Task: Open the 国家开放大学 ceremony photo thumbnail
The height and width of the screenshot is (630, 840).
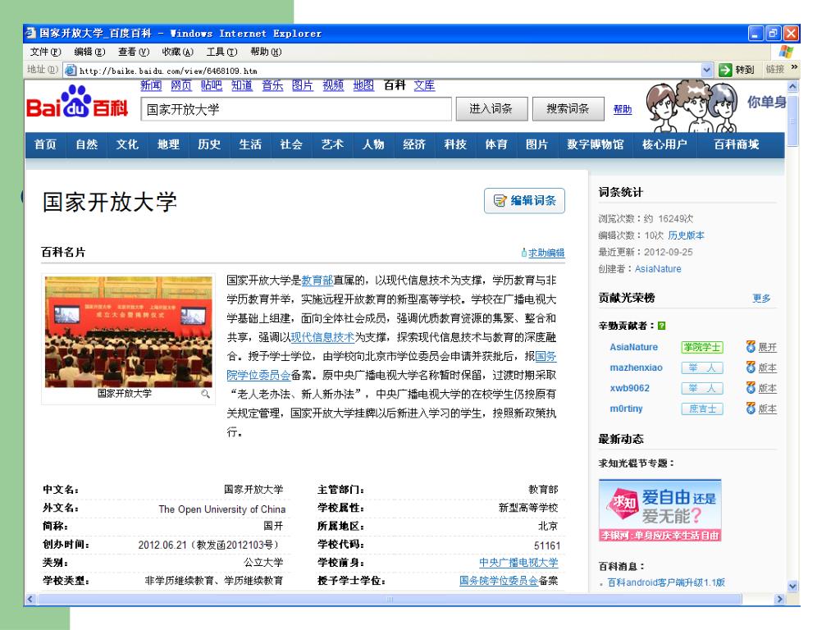Action: pos(129,331)
